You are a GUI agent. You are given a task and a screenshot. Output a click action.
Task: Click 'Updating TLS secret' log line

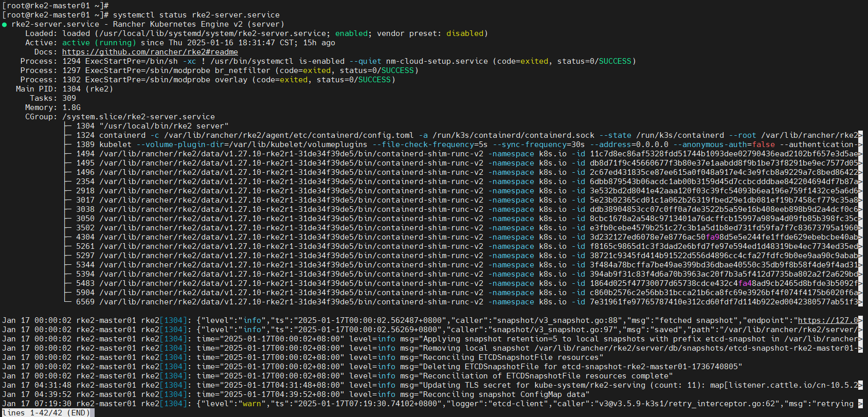[432, 385]
